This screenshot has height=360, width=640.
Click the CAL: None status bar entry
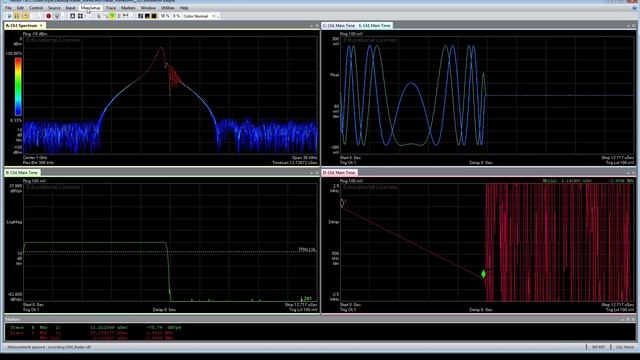click(x=624, y=347)
